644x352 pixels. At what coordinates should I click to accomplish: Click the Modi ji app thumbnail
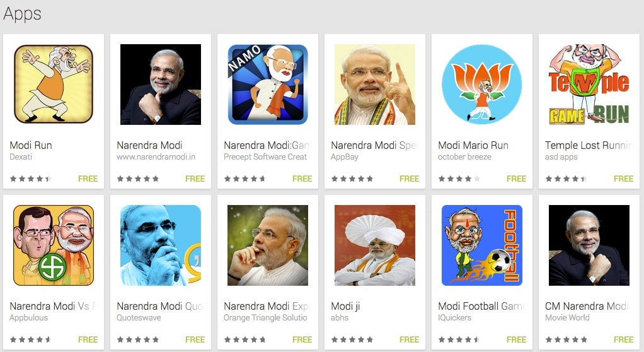coord(374,245)
